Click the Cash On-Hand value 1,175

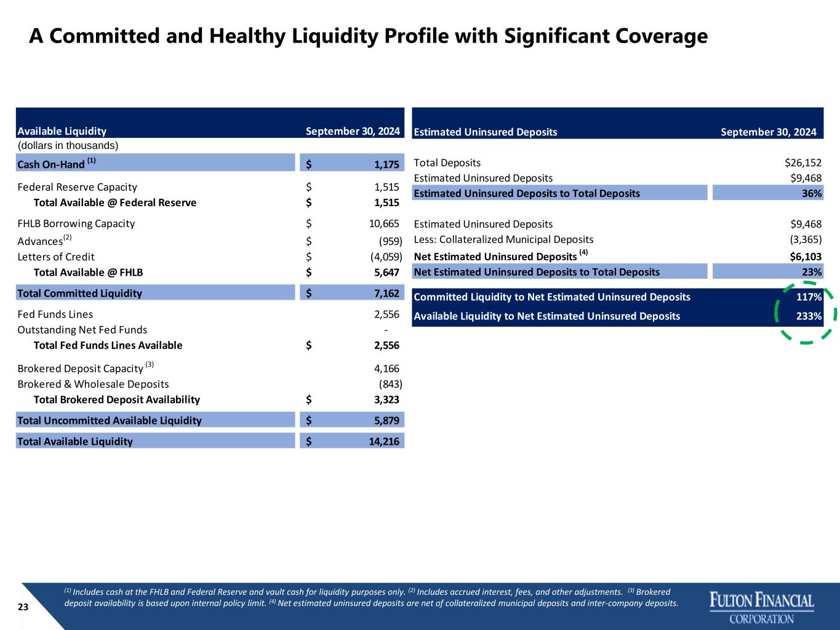386,165
